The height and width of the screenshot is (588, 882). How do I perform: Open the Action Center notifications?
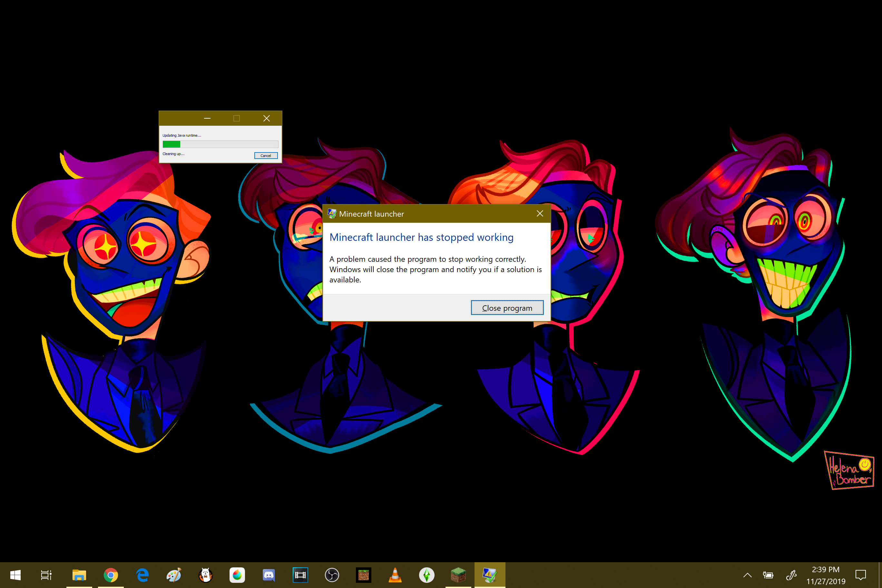click(860, 575)
